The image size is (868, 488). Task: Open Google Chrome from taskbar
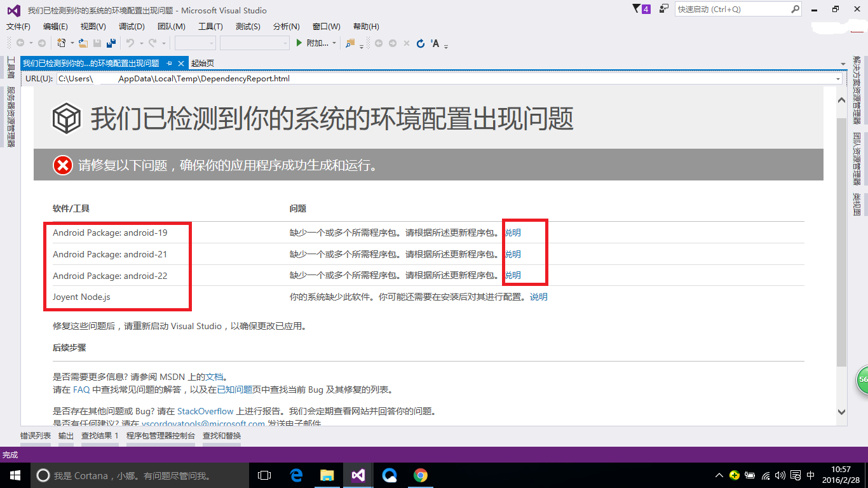(x=421, y=475)
